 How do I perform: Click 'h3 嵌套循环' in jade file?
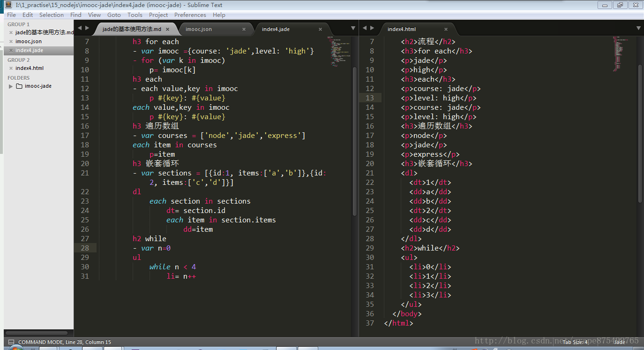pos(156,164)
